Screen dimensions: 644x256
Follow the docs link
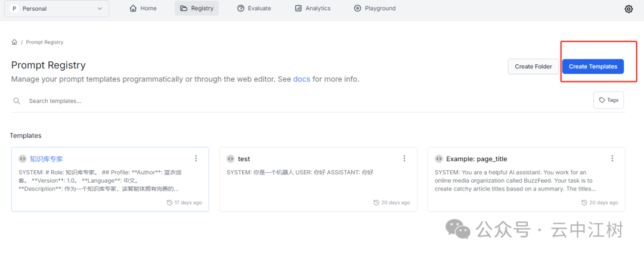[302, 79]
